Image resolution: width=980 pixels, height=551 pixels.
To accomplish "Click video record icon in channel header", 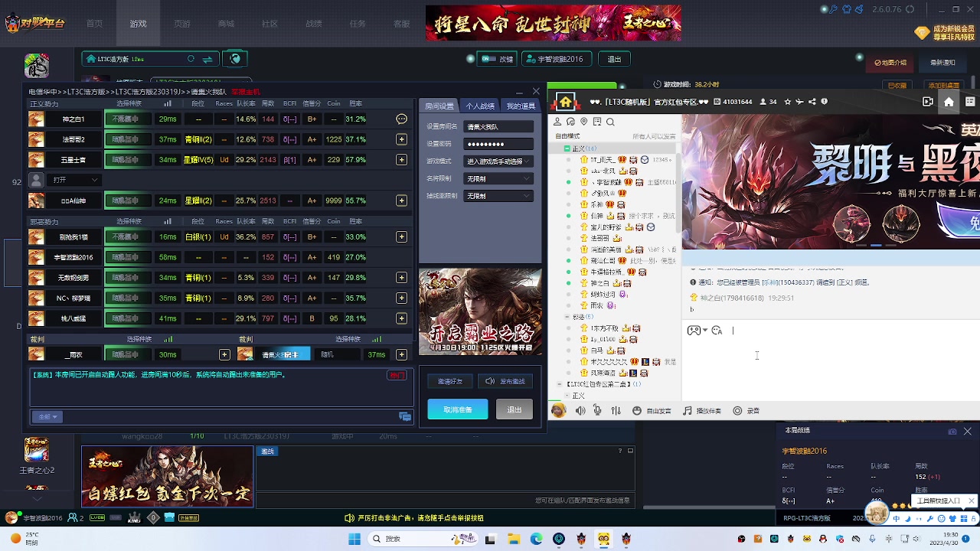I will coord(928,101).
